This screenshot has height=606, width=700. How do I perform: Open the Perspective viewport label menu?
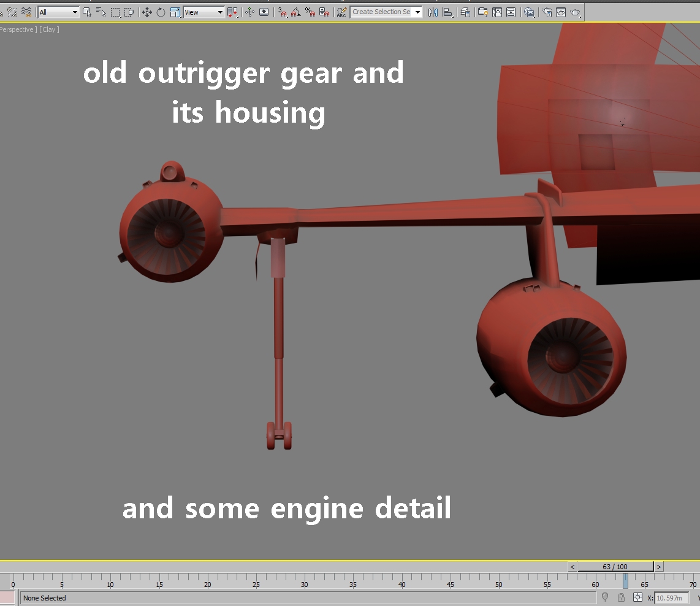point(17,29)
